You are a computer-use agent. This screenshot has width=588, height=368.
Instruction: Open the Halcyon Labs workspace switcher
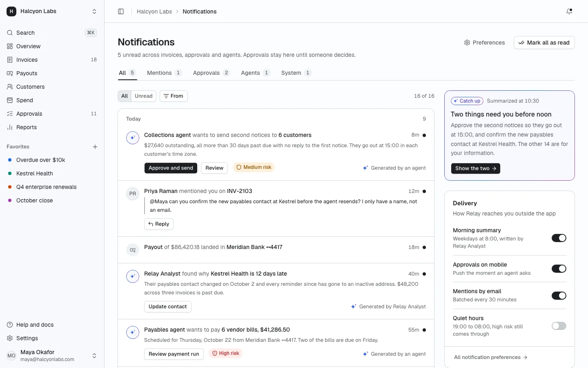tap(52, 11)
